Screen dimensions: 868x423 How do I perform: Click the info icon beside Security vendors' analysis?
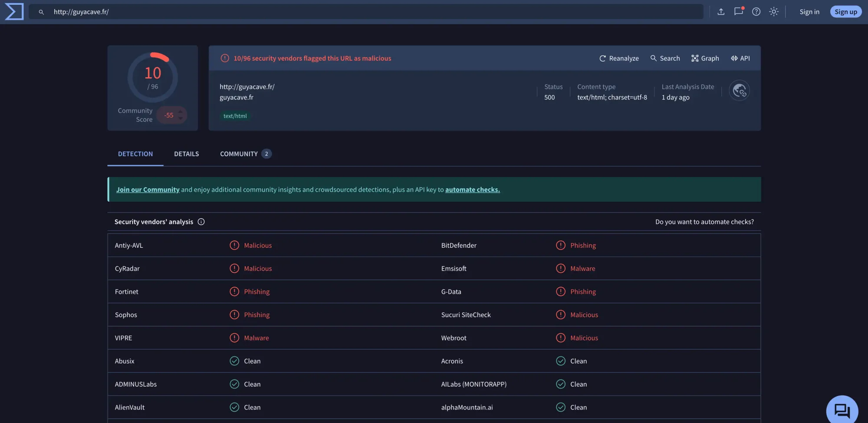coord(201,222)
